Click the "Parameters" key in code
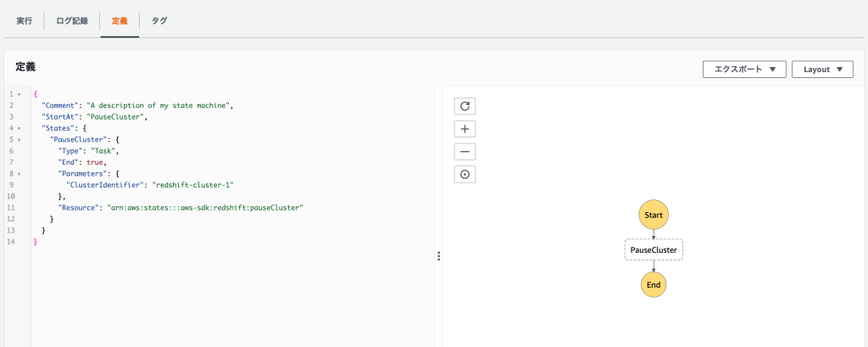 coord(81,173)
